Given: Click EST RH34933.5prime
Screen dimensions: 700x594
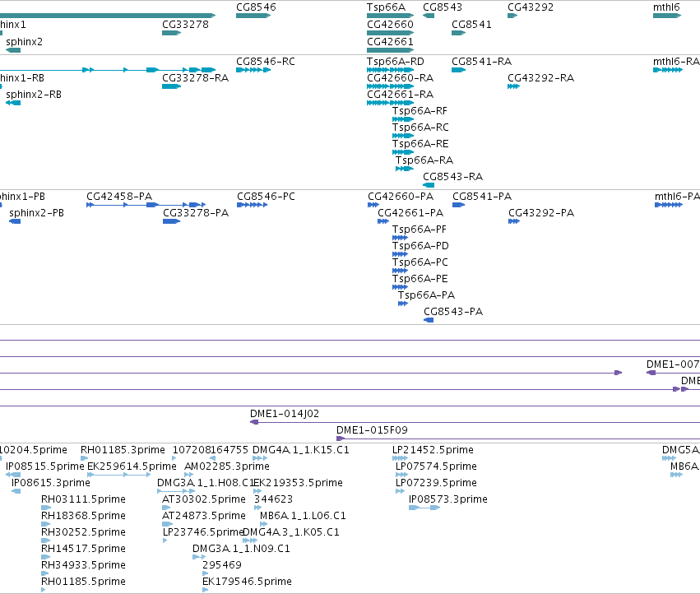Looking at the screenshot, I should click(x=45, y=573).
